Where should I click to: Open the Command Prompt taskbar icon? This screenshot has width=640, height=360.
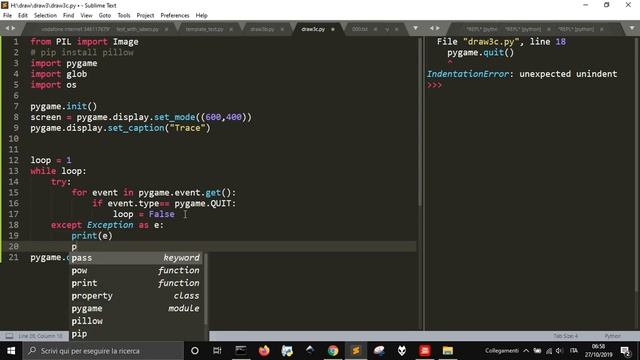(240, 351)
